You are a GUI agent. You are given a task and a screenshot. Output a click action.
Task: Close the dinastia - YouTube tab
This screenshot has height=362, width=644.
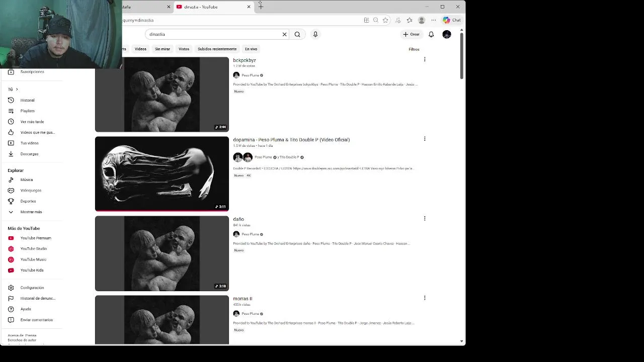click(x=249, y=7)
